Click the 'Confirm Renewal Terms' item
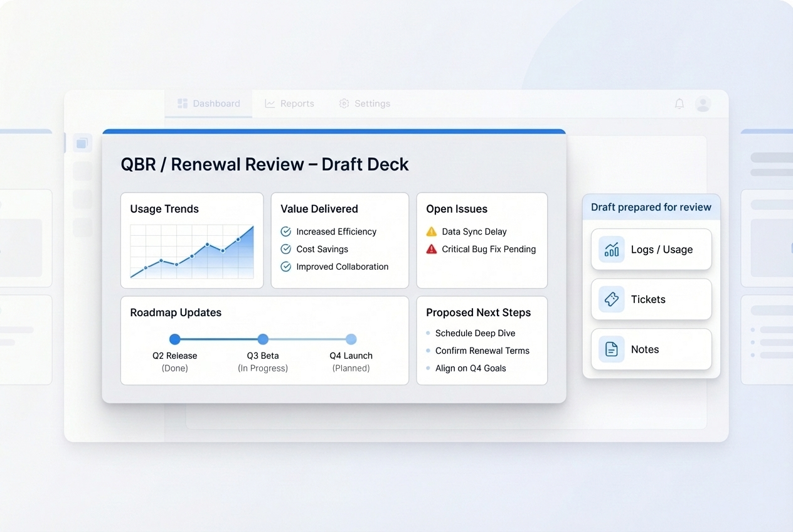The image size is (793, 532). click(482, 351)
